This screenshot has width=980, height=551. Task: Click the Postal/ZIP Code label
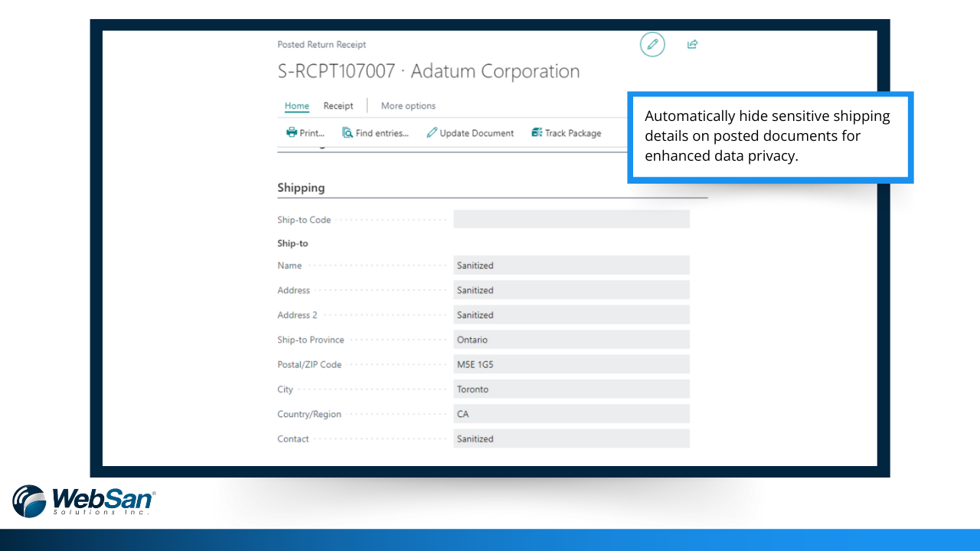click(309, 364)
